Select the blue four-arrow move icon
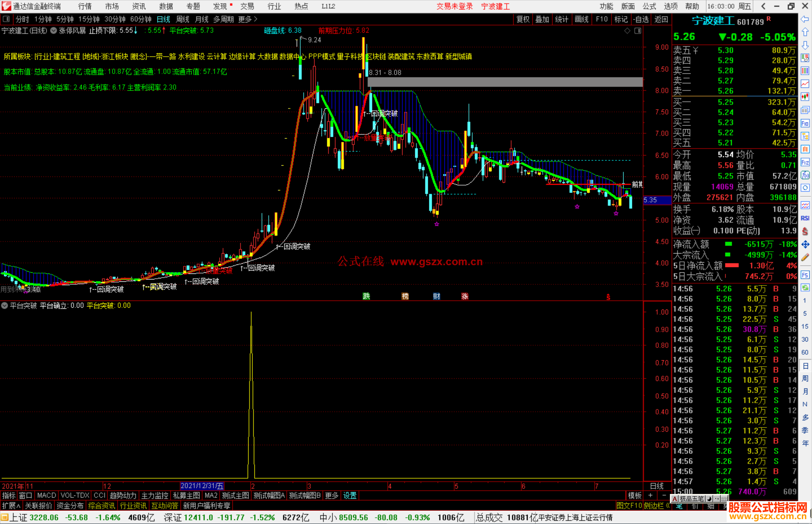The width and height of the screenshot is (812, 524). point(805,245)
